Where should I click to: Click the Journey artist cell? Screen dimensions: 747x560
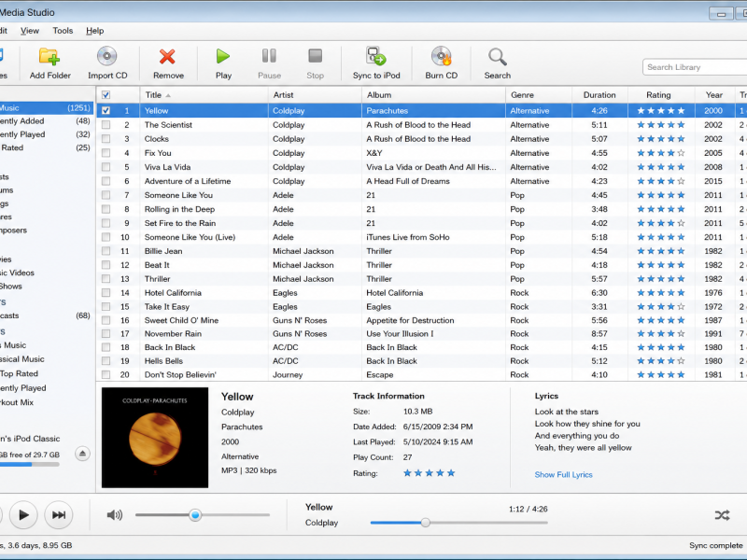coord(288,375)
